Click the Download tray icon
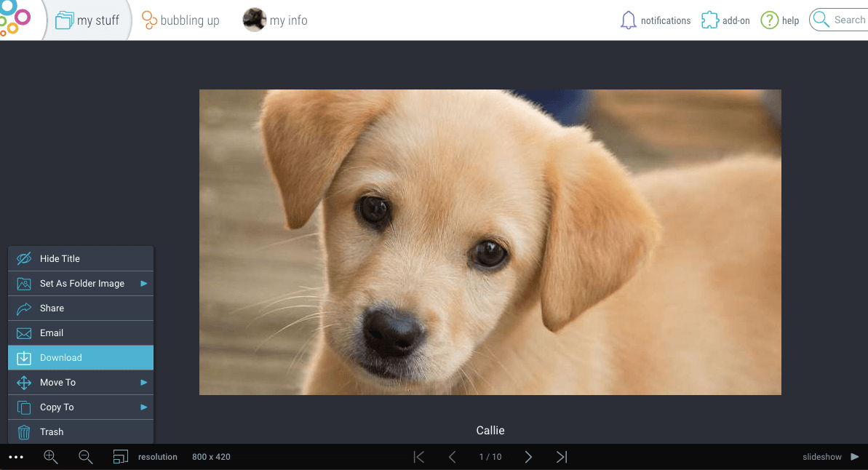The height and width of the screenshot is (470, 868). (x=24, y=358)
